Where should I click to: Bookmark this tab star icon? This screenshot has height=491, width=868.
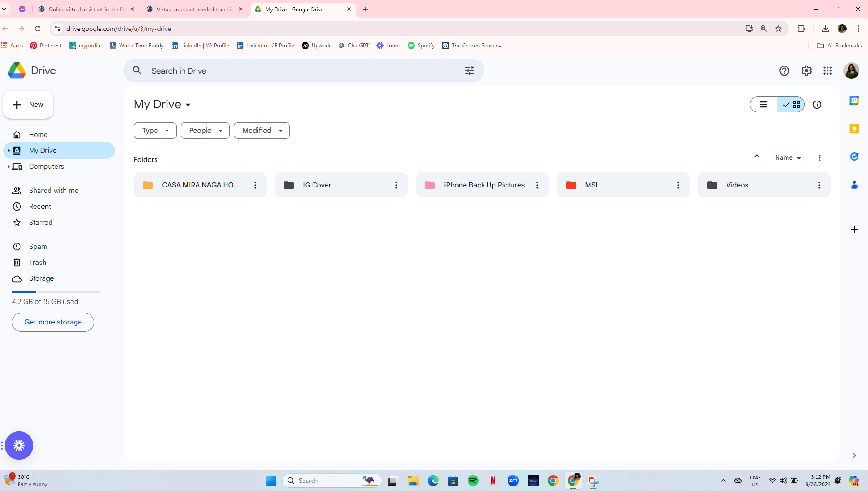click(x=778, y=29)
